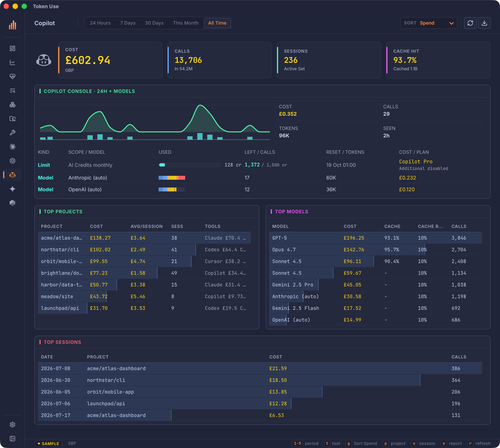Select the launchpad/api row in Top Projects

point(144,308)
